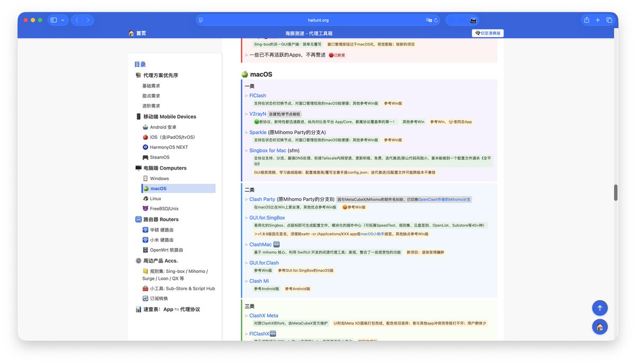Image resolution: width=636 pixels, height=364 pixels.
Task: Toggle the Safari sidebar button
Action: click(54, 20)
